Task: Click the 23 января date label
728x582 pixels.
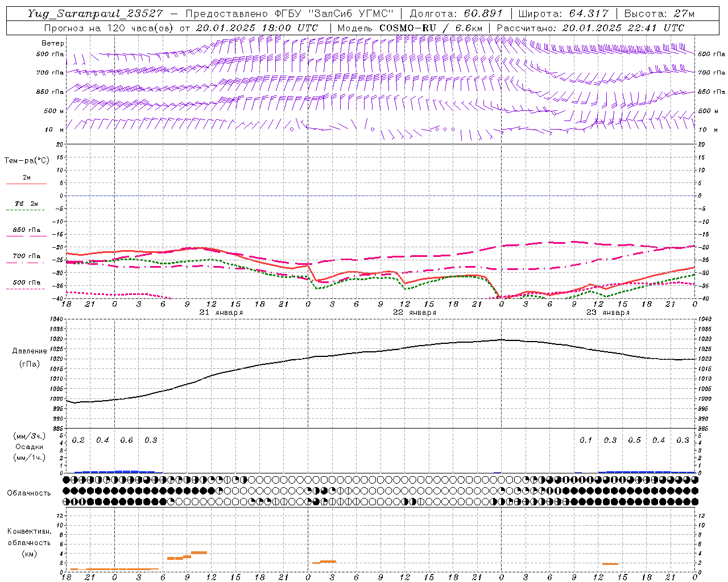Action: 608,313
